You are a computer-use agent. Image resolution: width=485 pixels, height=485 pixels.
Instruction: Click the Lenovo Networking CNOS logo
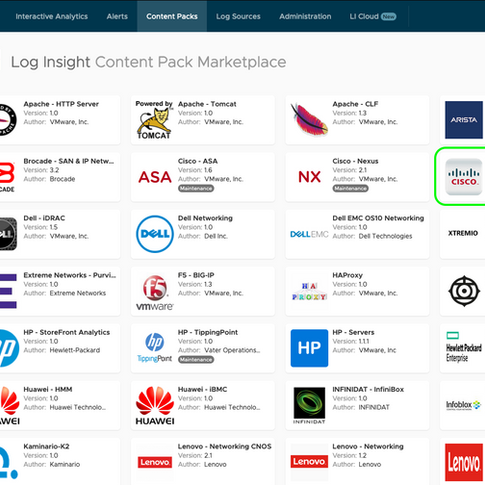(155, 462)
